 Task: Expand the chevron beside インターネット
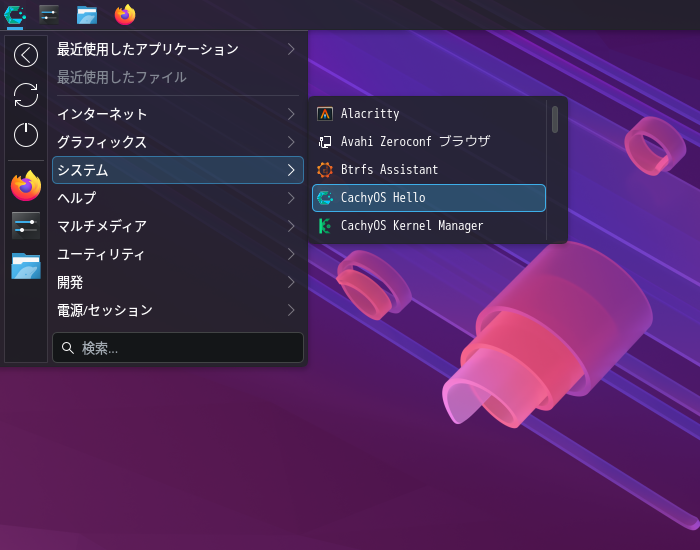pos(291,114)
